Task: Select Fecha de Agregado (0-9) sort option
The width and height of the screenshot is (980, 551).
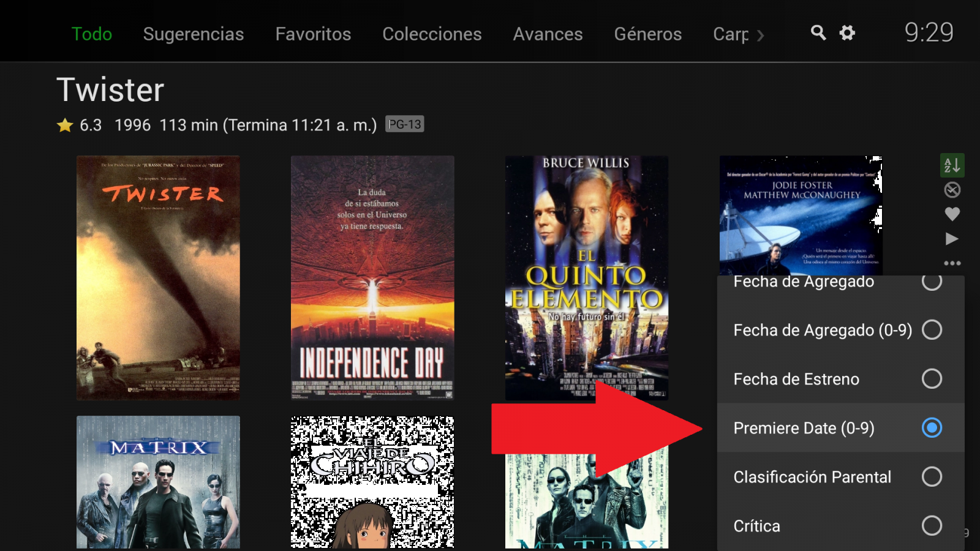Action: (x=932, y=329)
